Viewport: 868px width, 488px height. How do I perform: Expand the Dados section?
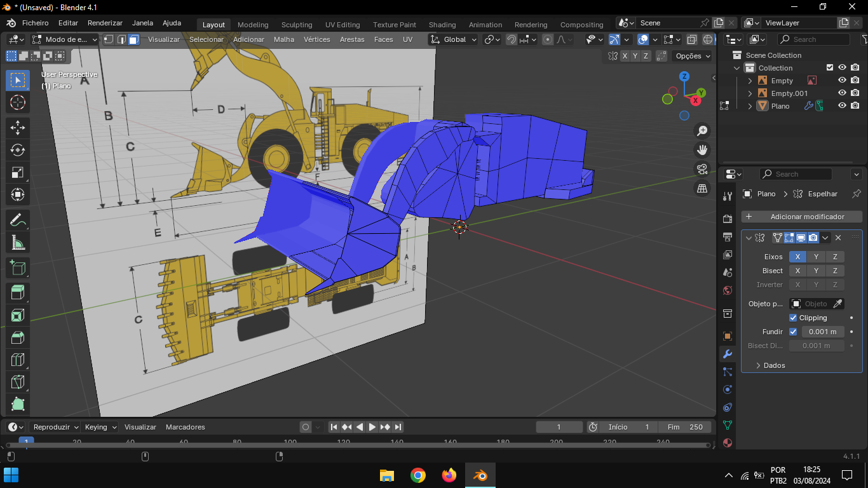coord(774,365)
